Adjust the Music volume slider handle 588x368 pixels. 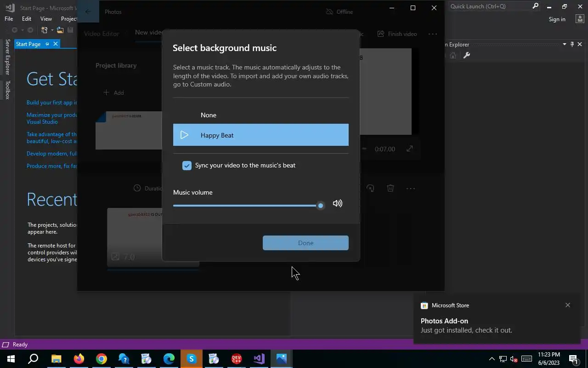[x=321, y=206]
